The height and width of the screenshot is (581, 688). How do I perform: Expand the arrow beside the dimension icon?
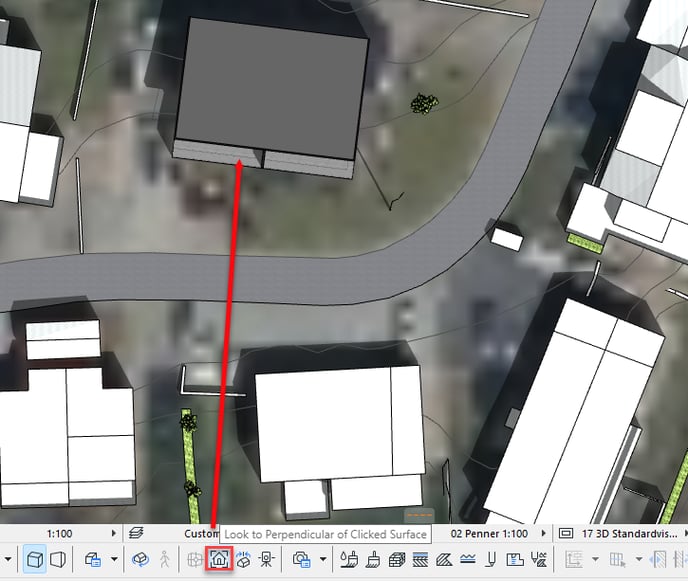point(595,559)
